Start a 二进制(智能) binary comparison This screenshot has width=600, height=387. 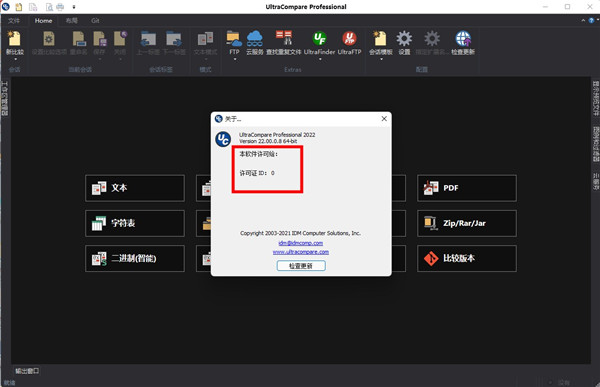pyautogui.click(x=135, y=258)
